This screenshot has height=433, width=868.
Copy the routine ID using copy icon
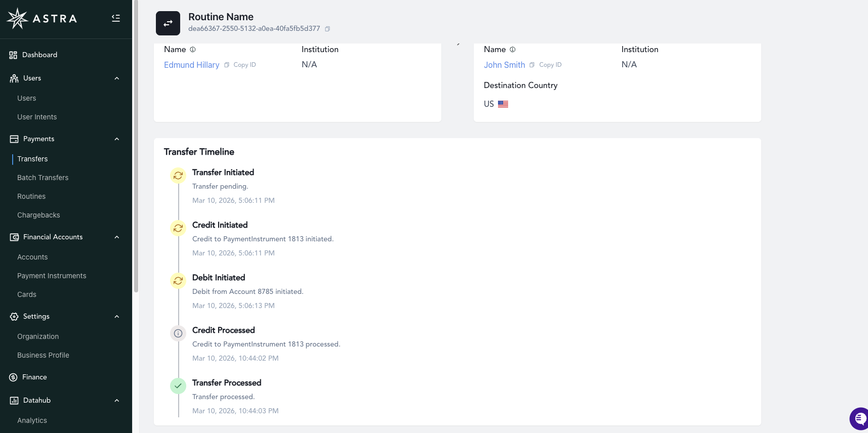click(327, 29)
